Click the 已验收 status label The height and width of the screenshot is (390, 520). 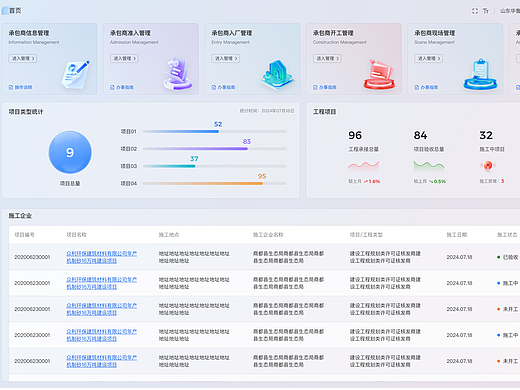tap(510, 257)
